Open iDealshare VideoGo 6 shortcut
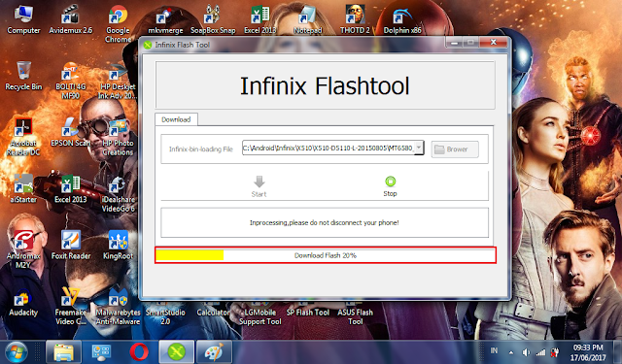The width and height of the screenshot is (622, 364). 118,193
